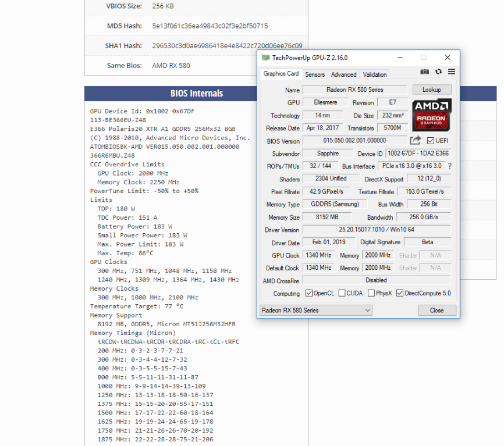
Task: Open the GPU-Z hamburger menu
Action: tap(451, 72)
